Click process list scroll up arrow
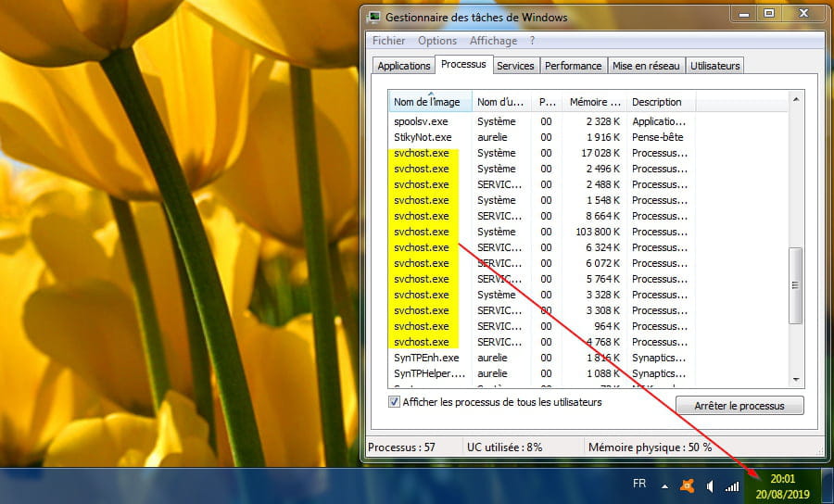The image size is (834, 504). [796, 99]
